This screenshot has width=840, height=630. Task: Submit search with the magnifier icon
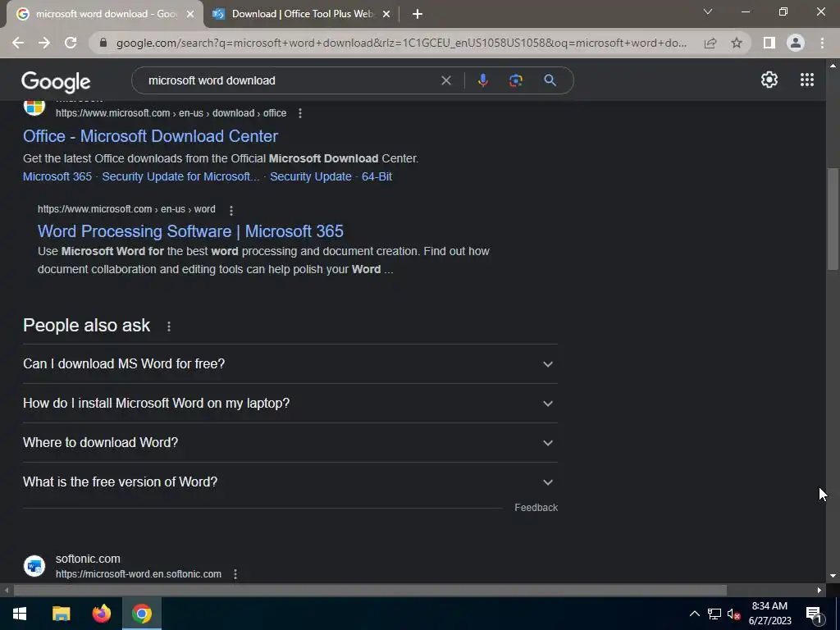(550, 80)
